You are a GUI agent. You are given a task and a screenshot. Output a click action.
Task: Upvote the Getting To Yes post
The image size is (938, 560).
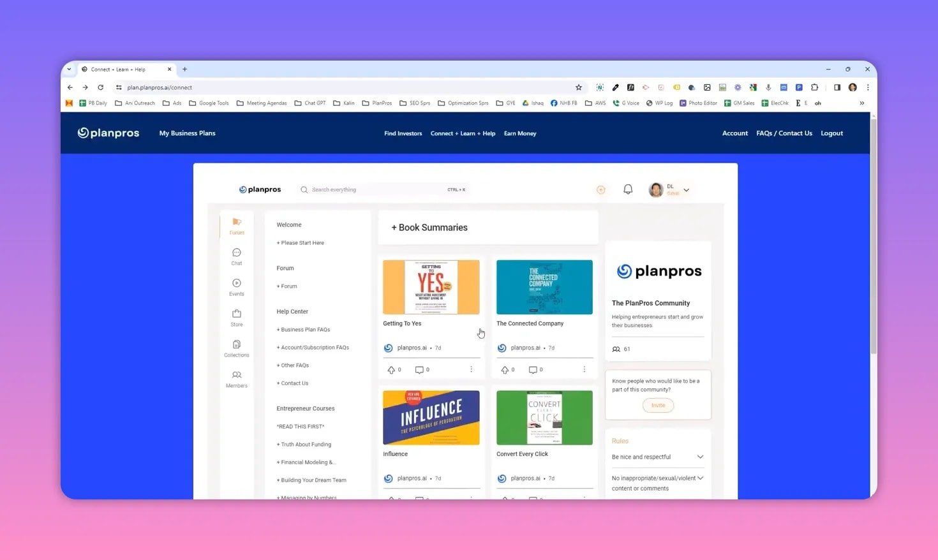391,369
